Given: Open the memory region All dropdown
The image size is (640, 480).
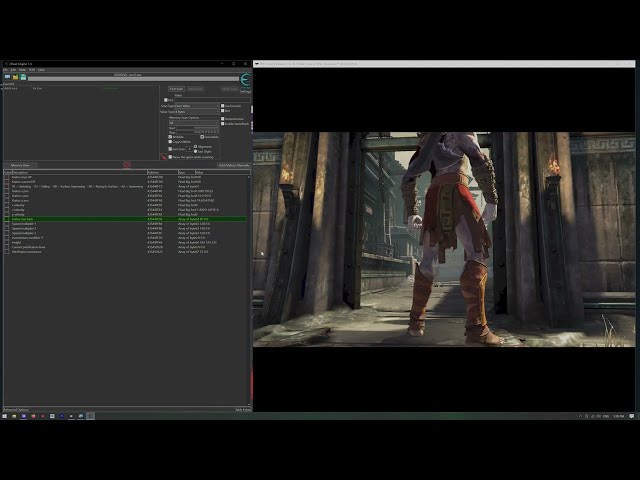Looking at the screenshot, I should 194,122.
